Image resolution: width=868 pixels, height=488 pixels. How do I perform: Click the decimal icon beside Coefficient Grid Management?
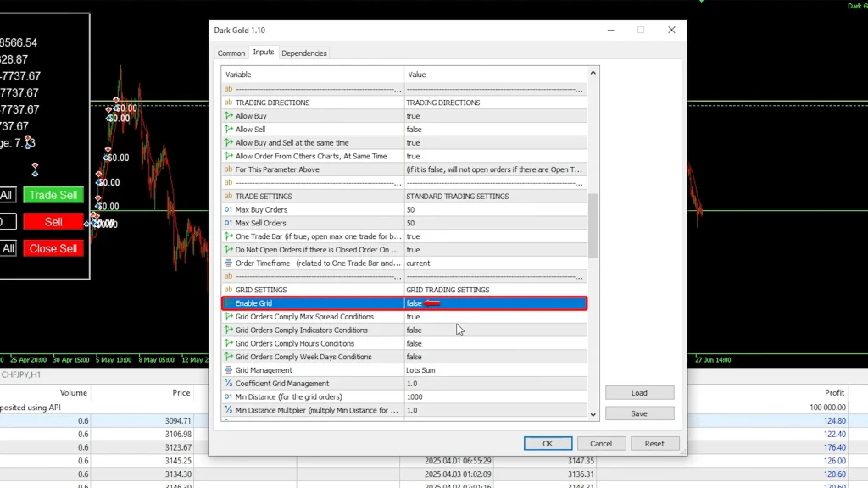pos(228,384)
